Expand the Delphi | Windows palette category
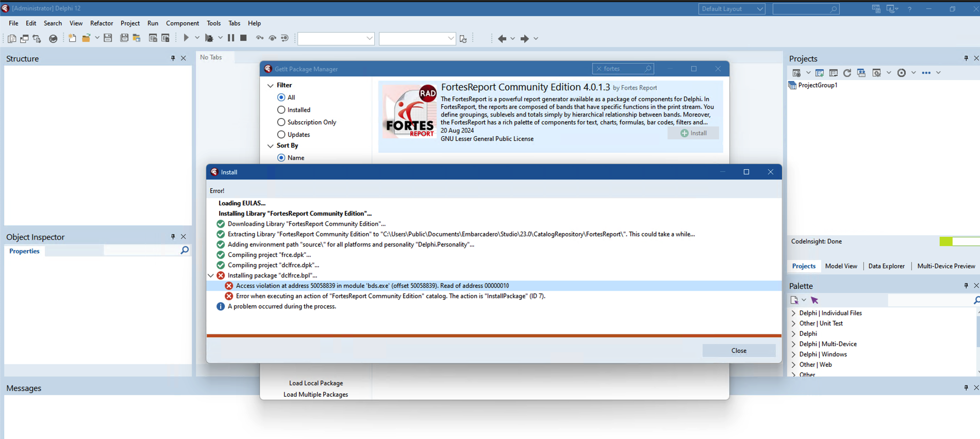This screenshot has width=980, height=439. point(793,354)
